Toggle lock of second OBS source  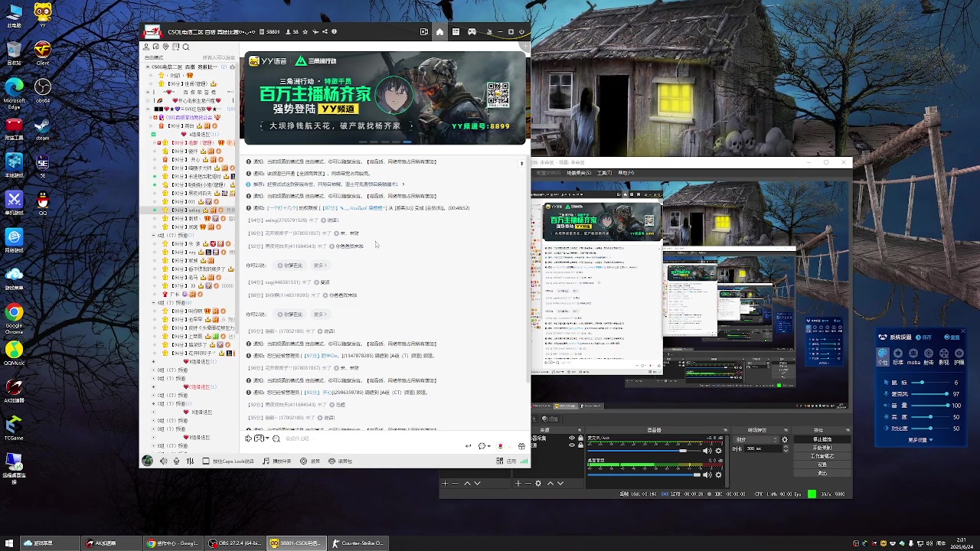580,445
